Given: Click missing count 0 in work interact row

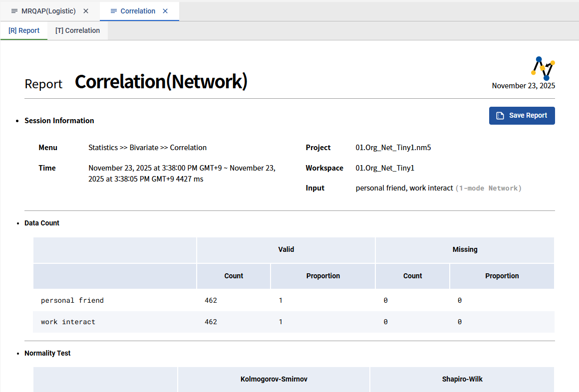Looking at the screenshot, I should (x=385, y=322).
